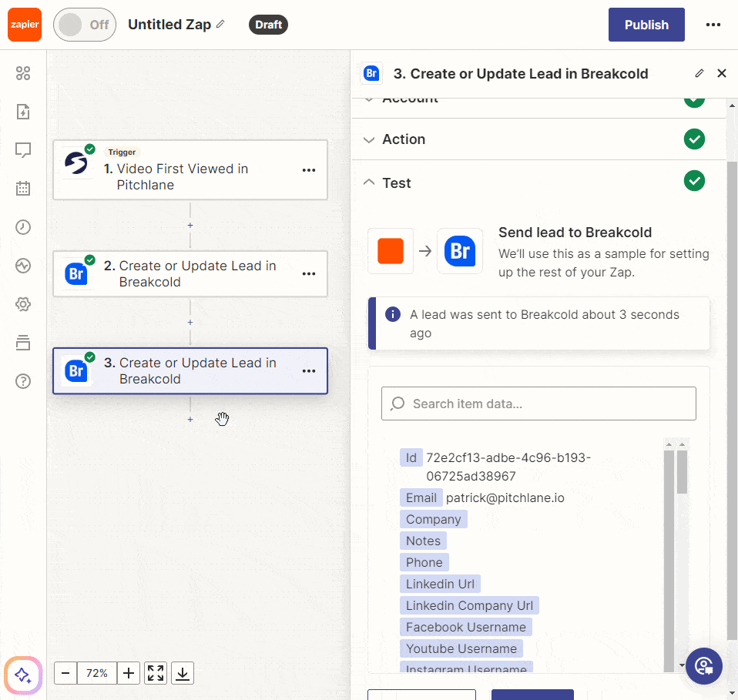Close the step 3 editor panel
Viewport: 738px width, 700px height.
pyautogui.click(x=722, y=73)
